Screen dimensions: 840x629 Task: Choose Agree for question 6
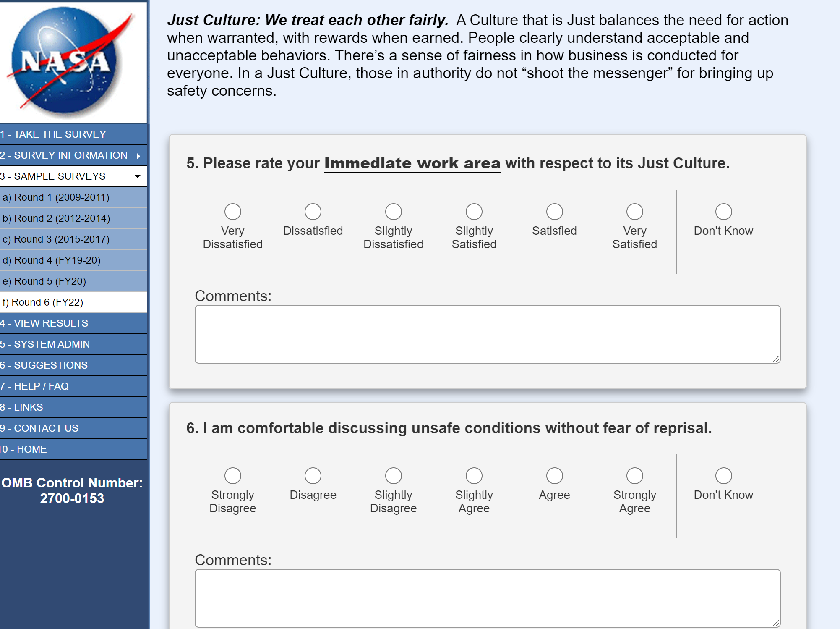pos(554,476)
